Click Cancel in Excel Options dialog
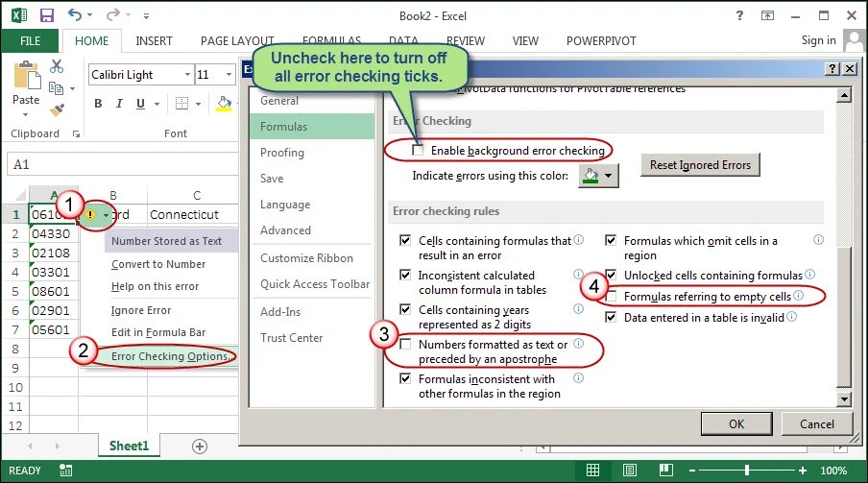Viewport: 868px width, 483px height. [x=816, y=423]
